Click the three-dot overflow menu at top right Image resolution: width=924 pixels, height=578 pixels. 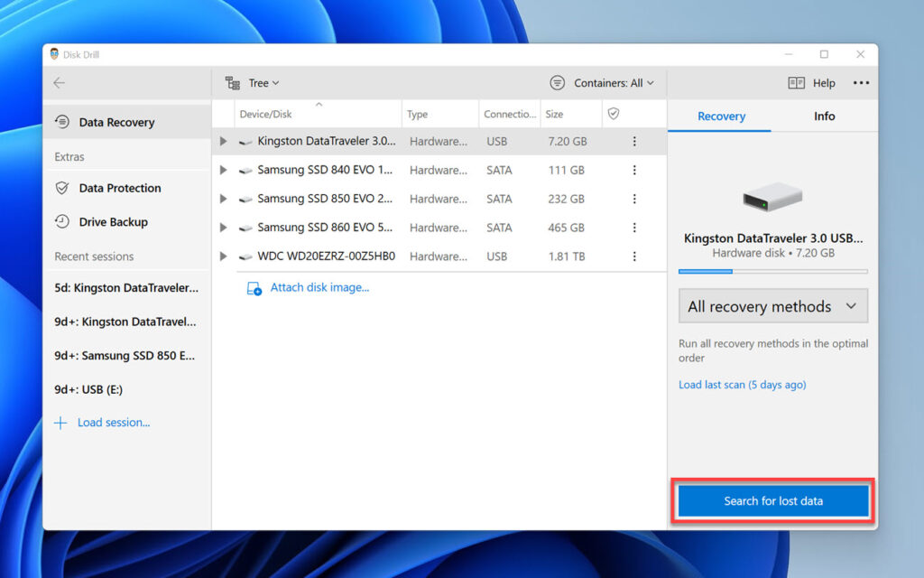tap(861, 82)
